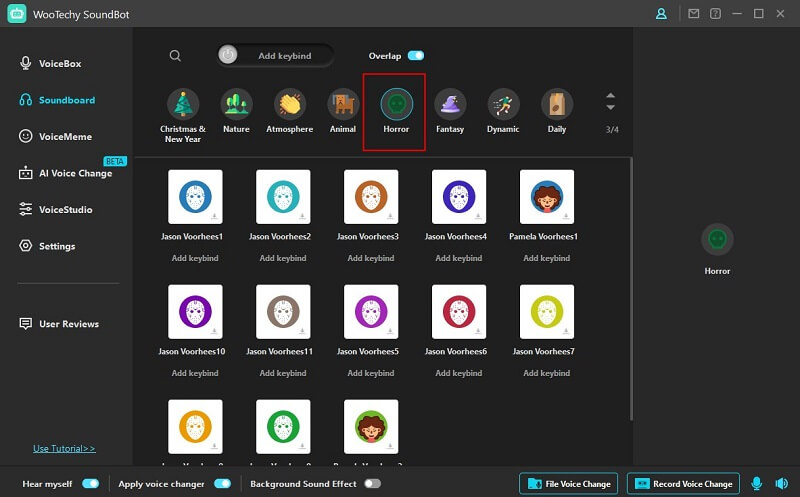The image size is (800, 497).
Task: Select the Nature sound category
Action: coord(236,105)
